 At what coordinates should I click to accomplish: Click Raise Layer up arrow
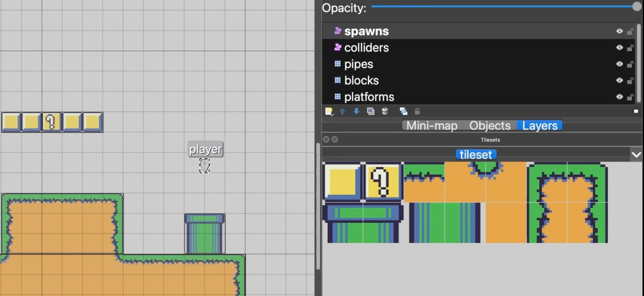(x=343, y=111)
